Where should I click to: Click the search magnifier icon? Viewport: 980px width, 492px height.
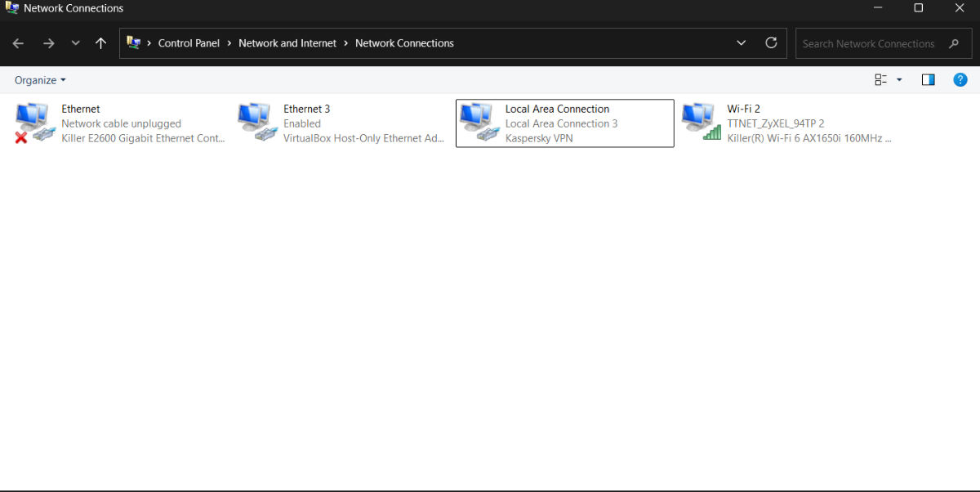pos(954,43)
